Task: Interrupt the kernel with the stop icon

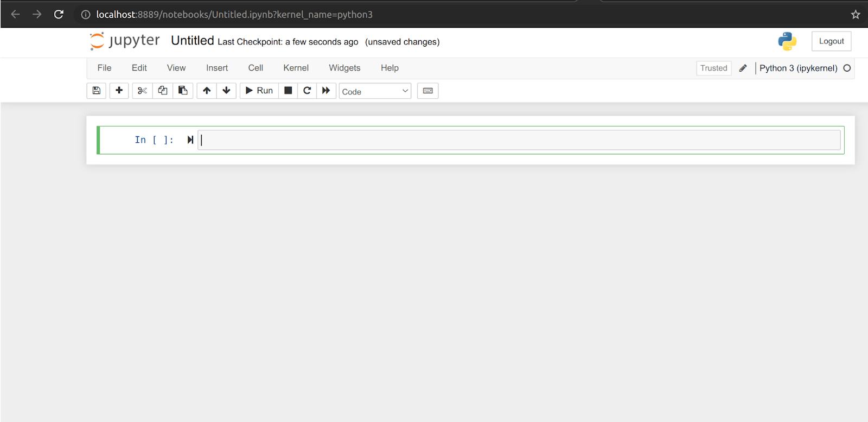Action: point(288,91)
